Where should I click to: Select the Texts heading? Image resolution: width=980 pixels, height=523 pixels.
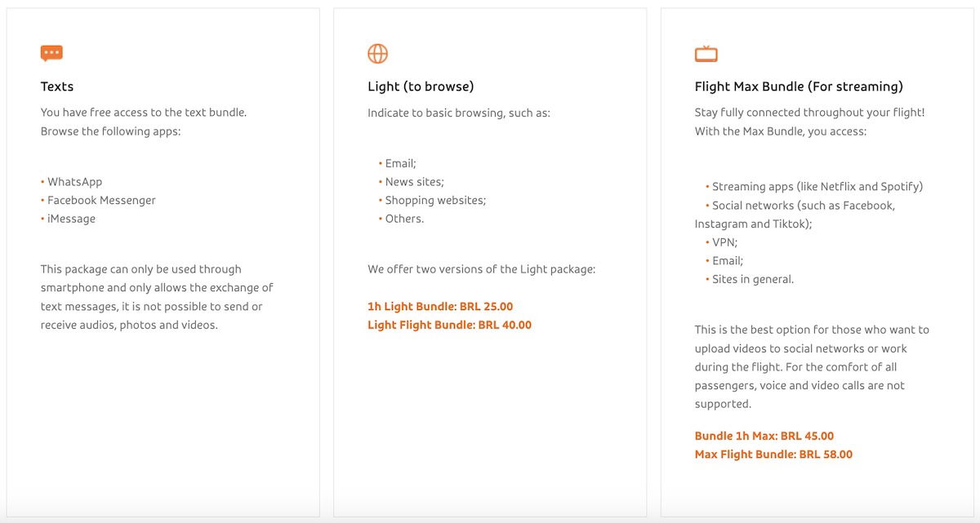[57, 86]
